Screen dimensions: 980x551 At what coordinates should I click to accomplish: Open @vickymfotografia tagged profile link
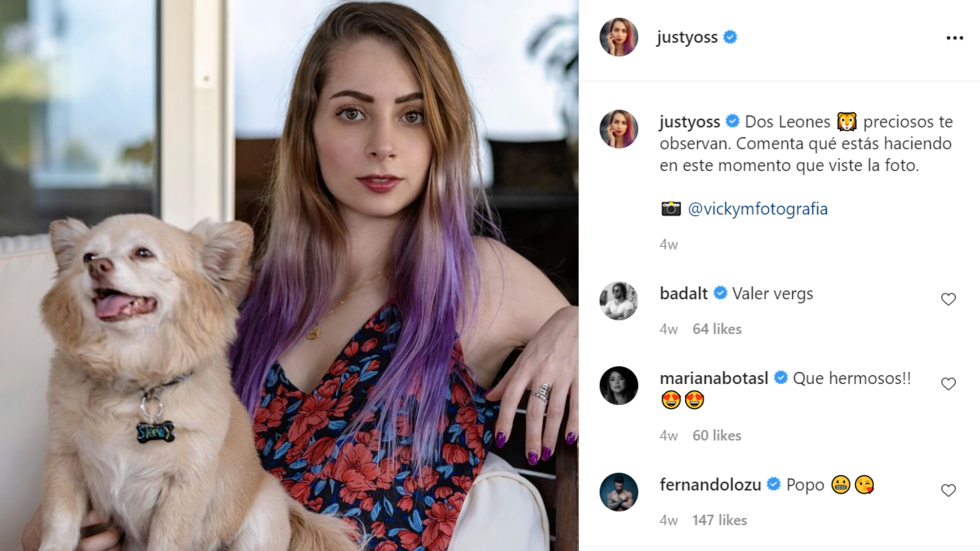[758, 209]
